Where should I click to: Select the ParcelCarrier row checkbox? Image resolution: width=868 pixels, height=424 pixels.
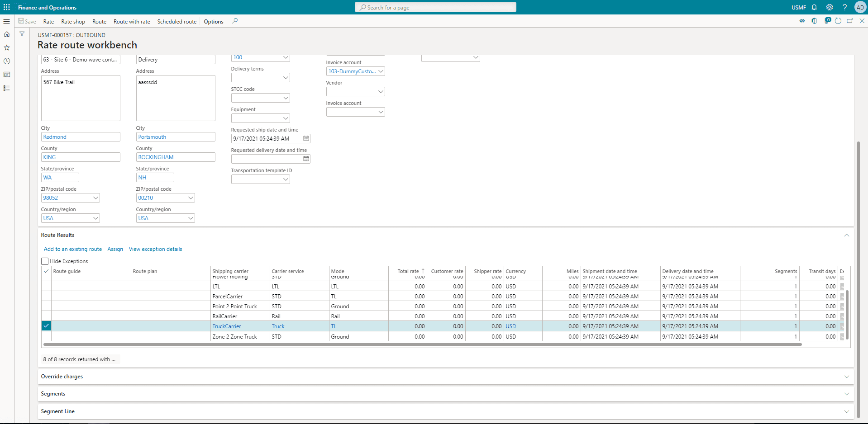46,296
